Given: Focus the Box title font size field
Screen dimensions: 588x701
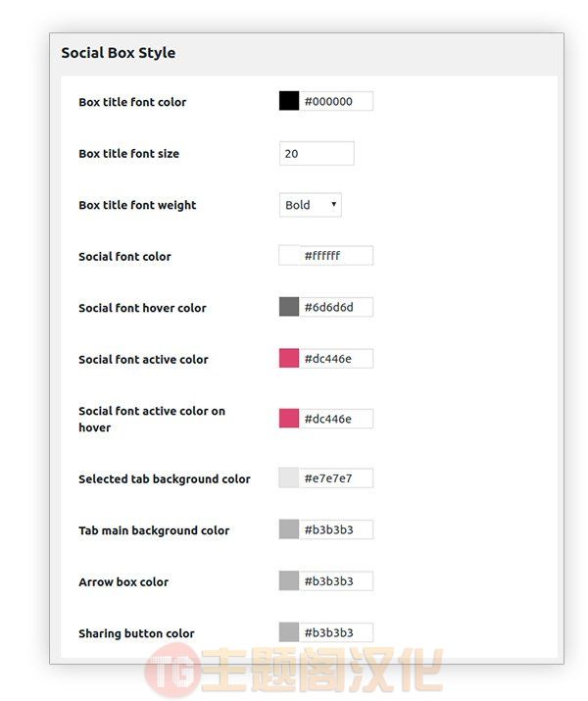Looking at the screenshot, I should tap(317, 153).
